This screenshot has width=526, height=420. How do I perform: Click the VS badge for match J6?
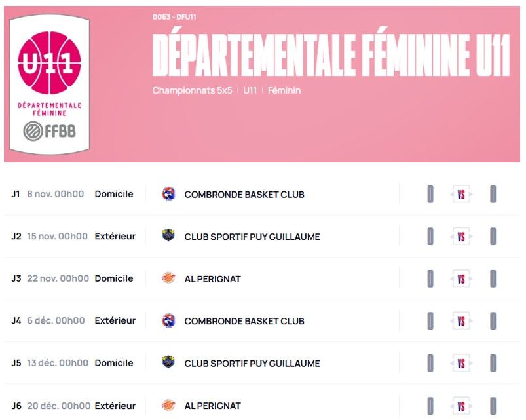coord(461,406)
